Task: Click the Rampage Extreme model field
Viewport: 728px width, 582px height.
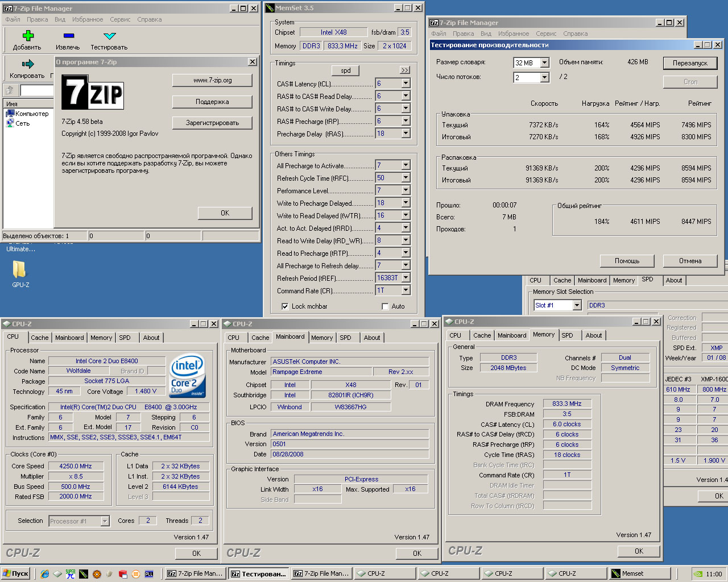Action: (x=321, y=372)
